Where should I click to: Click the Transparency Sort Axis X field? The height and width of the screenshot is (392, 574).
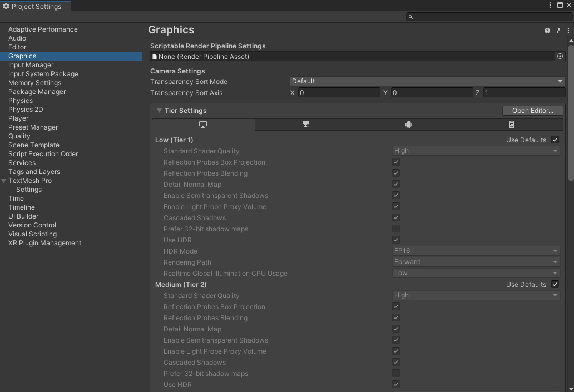pyautogui.click(x=339, y=93)
